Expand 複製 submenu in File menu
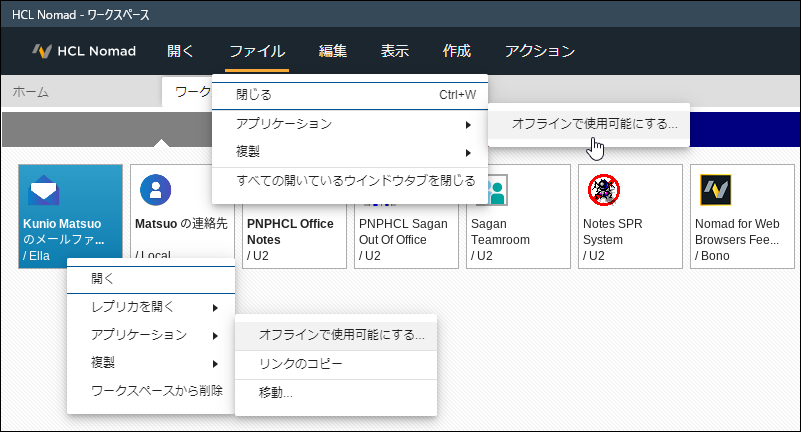 350,152
